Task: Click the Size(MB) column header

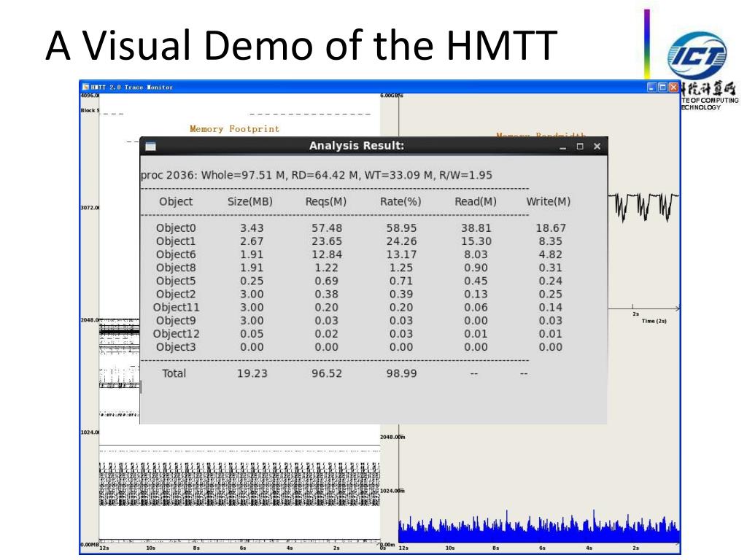Action: (x=250, y=201)
